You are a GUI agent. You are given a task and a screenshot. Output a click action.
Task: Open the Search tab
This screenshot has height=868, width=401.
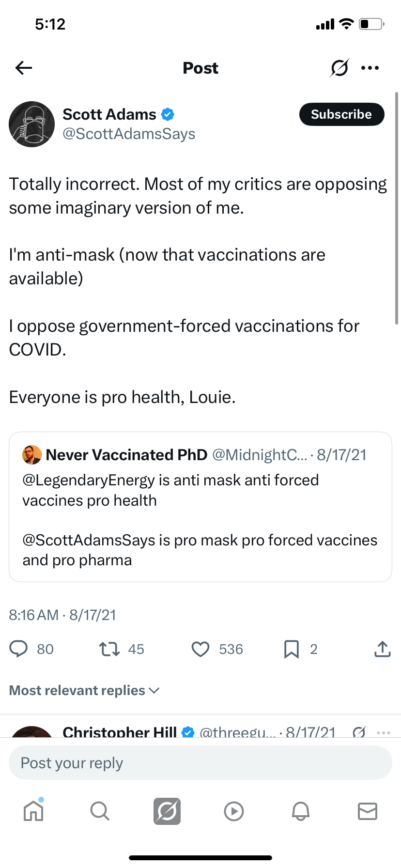pyautogui.click(x=100, y=811)
